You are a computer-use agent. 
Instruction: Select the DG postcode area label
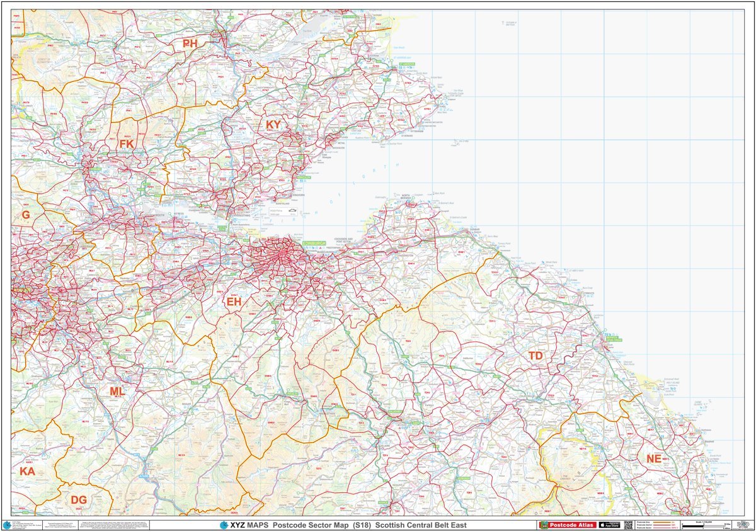(79, 500)
